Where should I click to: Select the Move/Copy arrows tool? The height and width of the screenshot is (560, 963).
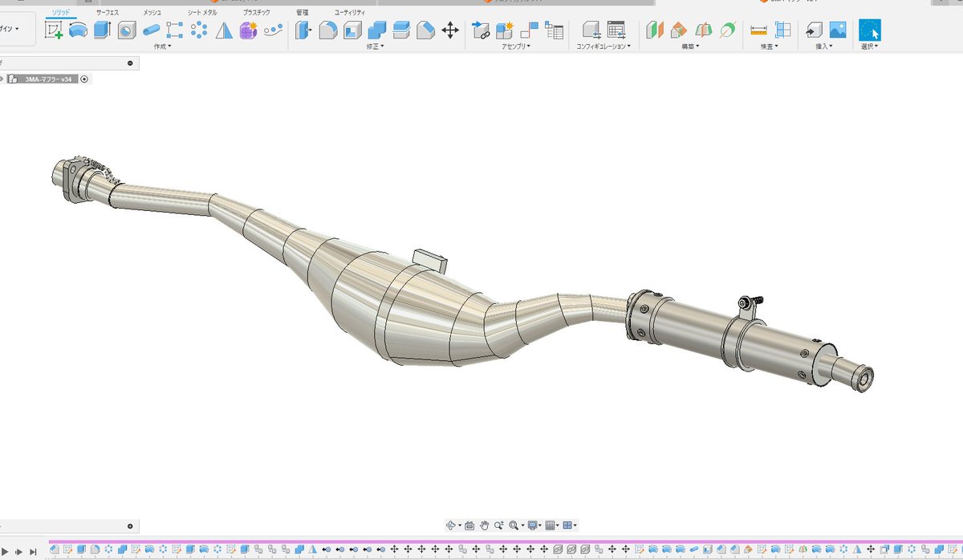(450, 30)
